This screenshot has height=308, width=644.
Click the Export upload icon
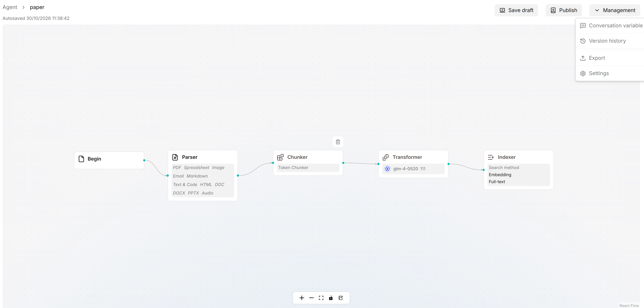point(583,58)
